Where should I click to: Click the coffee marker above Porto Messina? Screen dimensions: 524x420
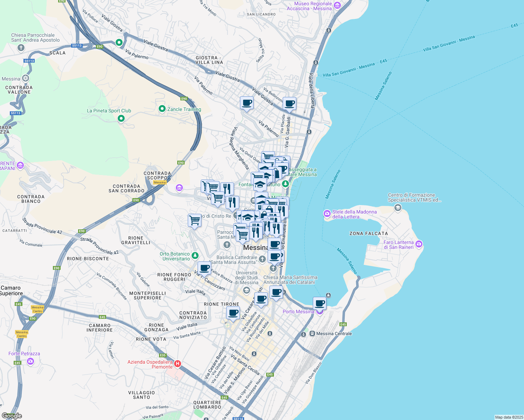[x=319, y=303]
